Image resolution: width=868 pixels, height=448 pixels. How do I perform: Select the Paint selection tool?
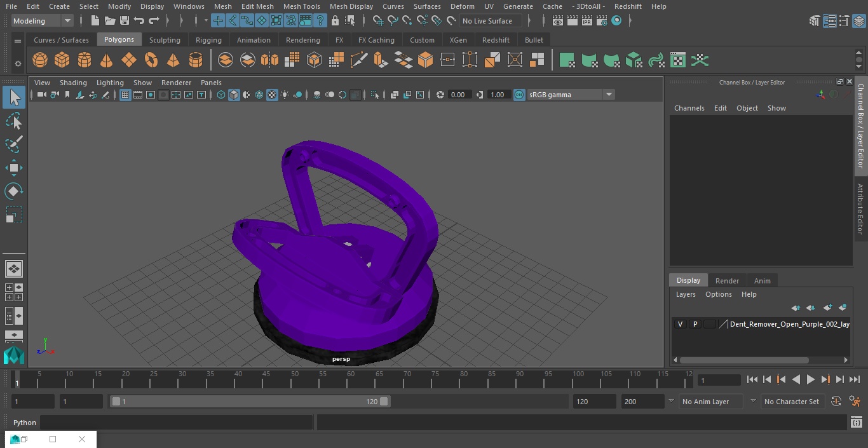click(13, 144)
